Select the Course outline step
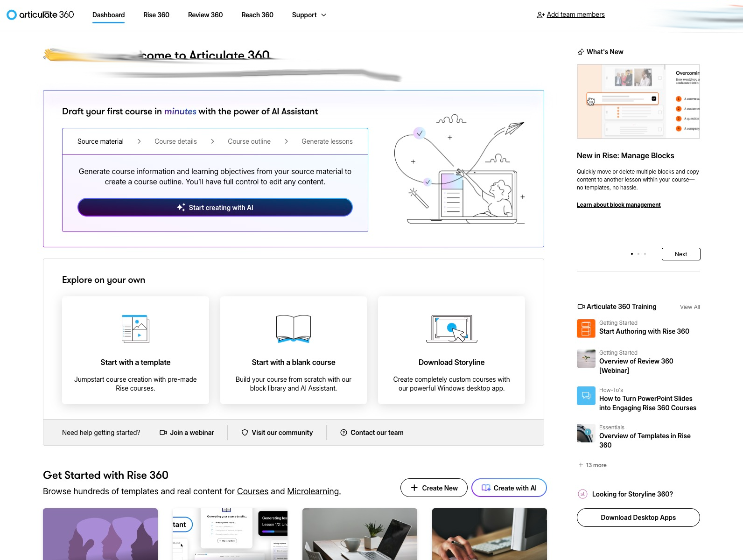This screenshot has height=560, width=743. 249,141
